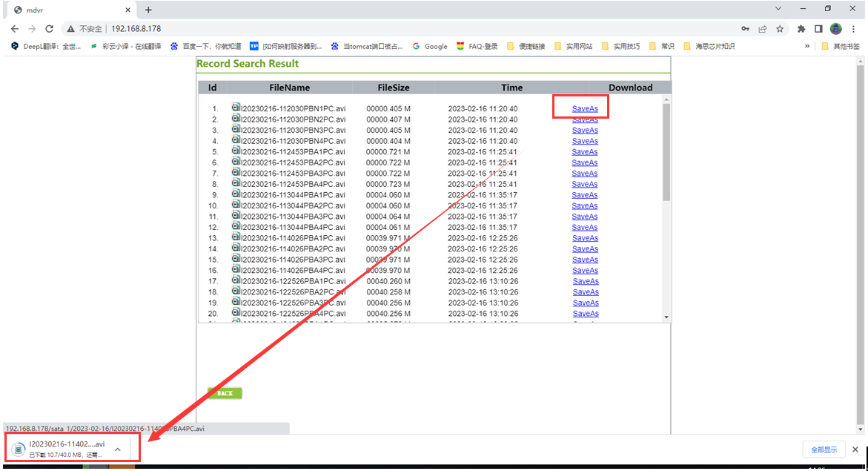Close the downloads bar
The height and width of the screenshot is (471, 868).
tap(855, 449)
